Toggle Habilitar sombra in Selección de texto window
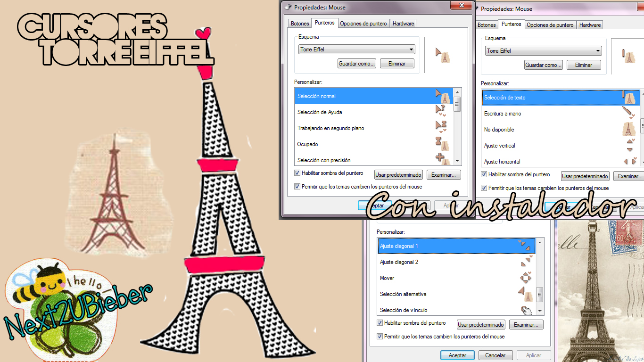 point(484,174)
